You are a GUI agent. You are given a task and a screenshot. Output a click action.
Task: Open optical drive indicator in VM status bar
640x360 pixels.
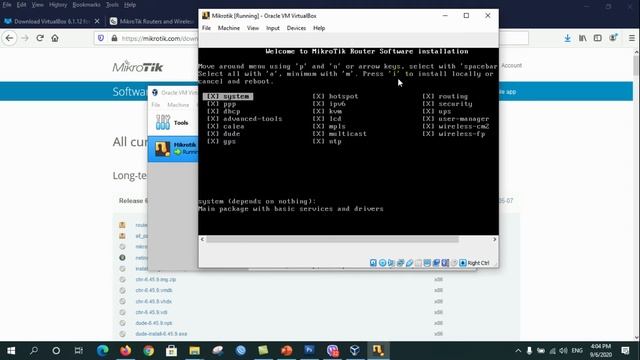(x=382, y=263)
